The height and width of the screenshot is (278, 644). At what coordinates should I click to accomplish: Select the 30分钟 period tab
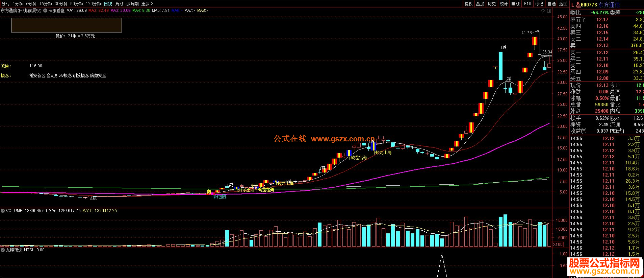pyautogui.click(x=61, y=4)
